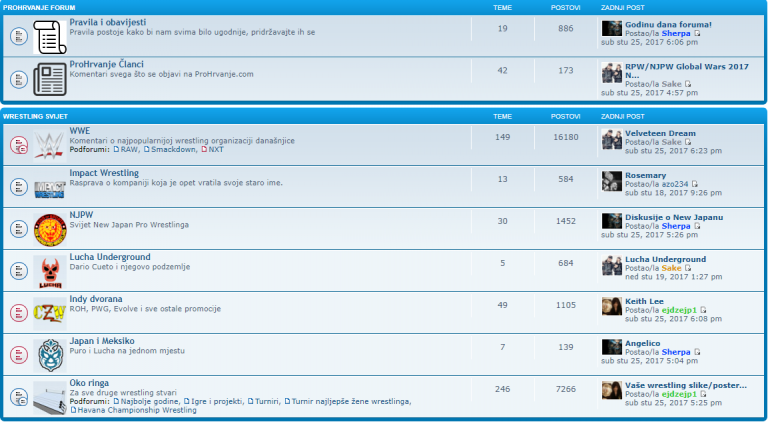View latest post icon after Sake in ProHrvanje Članci row

tap(688, 84)
